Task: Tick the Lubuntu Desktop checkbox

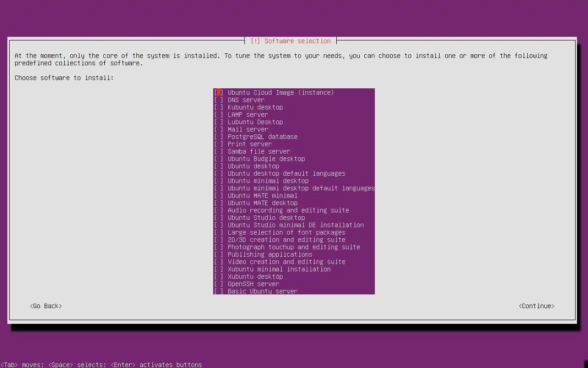Action: (x=219, y=122)
